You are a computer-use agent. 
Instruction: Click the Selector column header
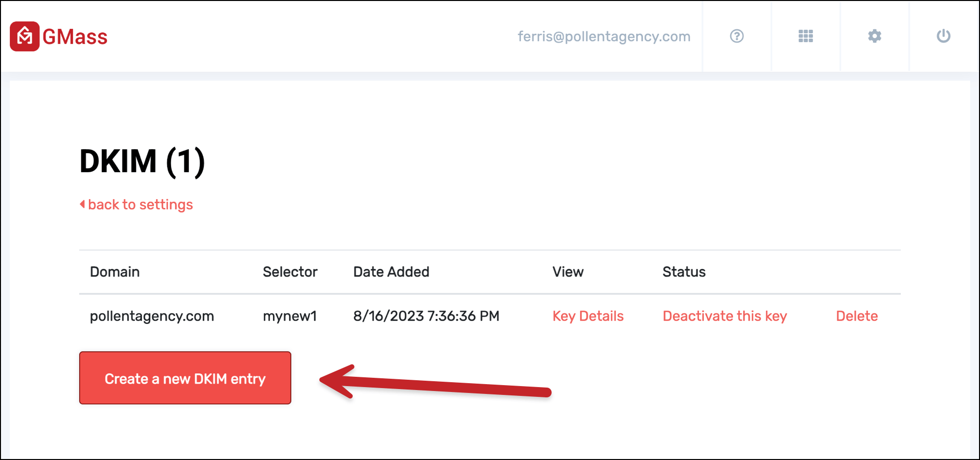[290, 272]
